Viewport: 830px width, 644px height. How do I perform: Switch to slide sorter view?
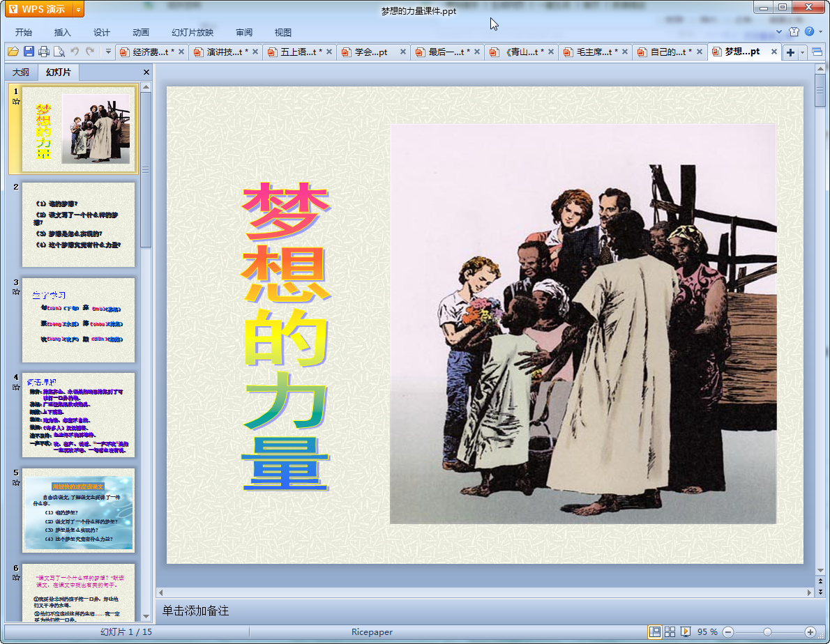click(x=670, y=631)
